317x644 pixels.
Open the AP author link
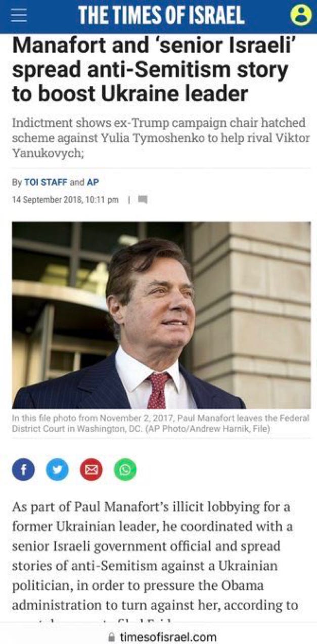click(93, 183)
